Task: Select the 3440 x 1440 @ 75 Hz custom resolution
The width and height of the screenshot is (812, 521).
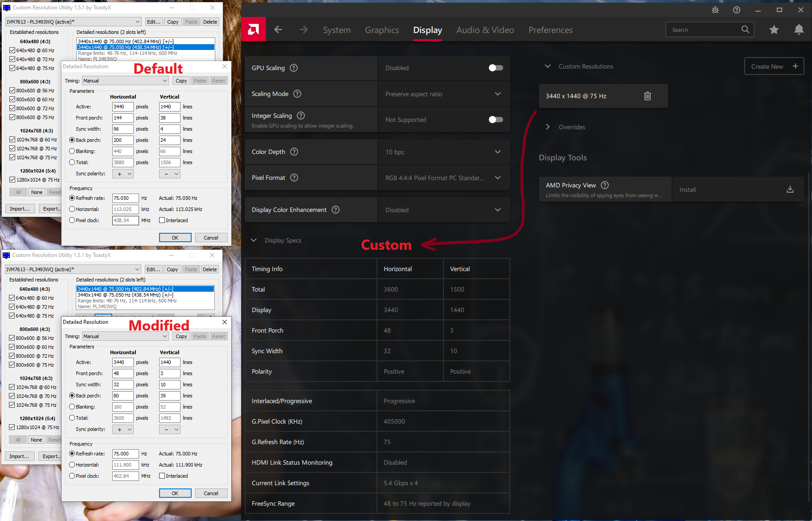Action: tap(603, 96)
